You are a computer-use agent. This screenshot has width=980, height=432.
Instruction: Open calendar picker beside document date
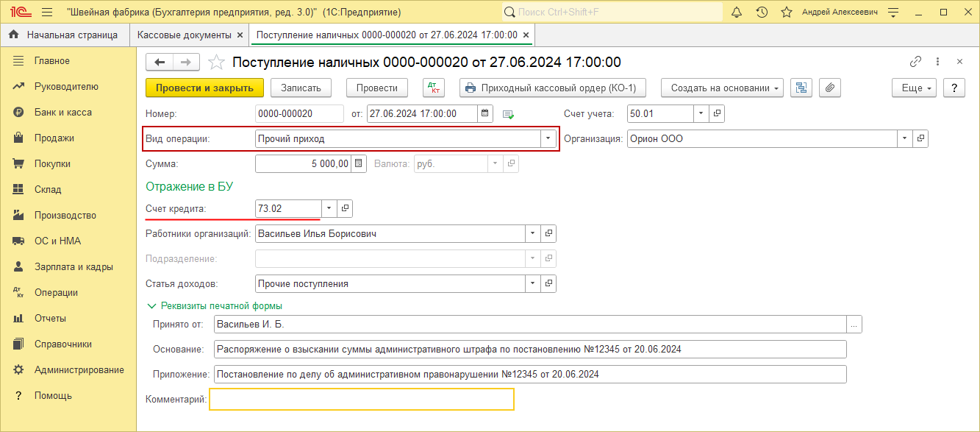tap(485, 113)
